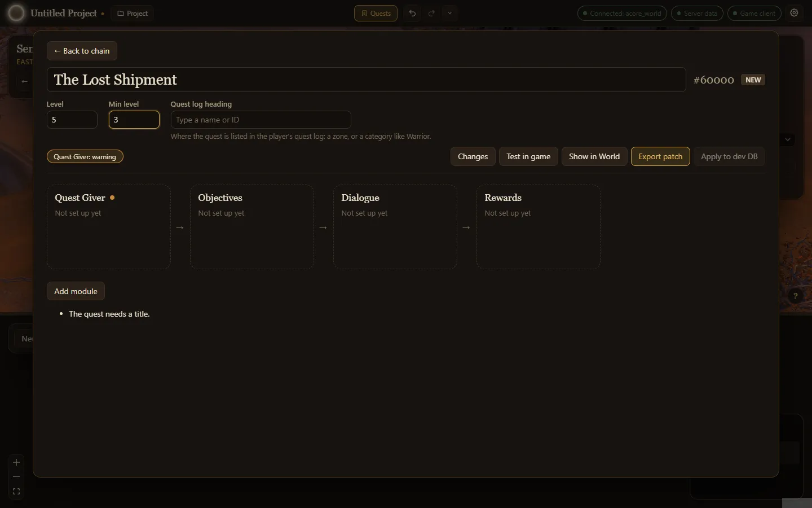812x508 pixels.
Task: Click the Untitled Project name
Action: point(64,13)
